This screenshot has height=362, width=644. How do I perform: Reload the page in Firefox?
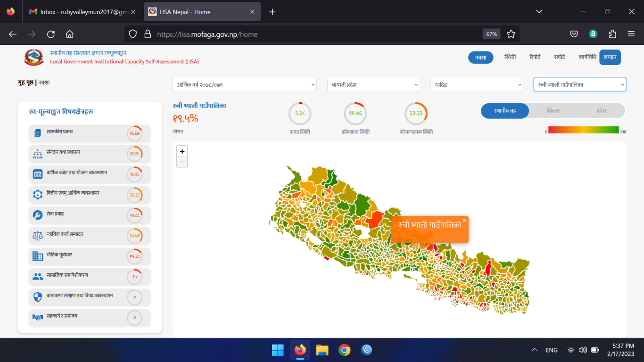pos(51,34)
